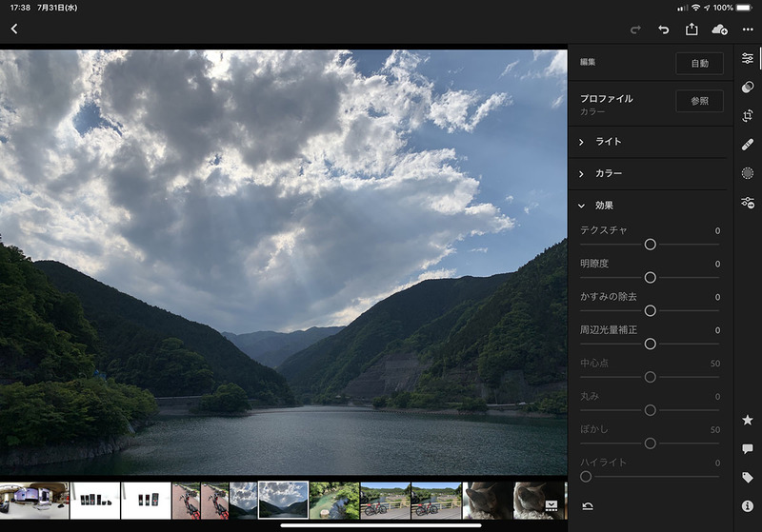This screenshot has height=532, width=762.
Task: Click the battery indicator in status bar
Action: coord(744,8)
